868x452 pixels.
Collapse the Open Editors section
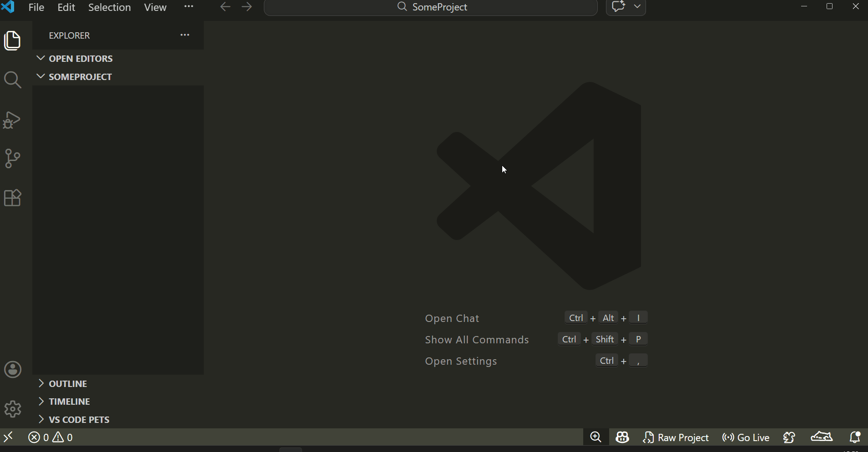coord(118,58)
